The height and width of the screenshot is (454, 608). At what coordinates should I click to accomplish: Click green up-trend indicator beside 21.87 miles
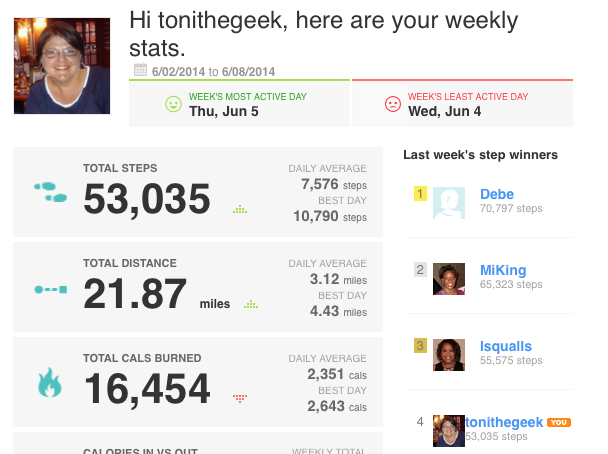(251, 304)
